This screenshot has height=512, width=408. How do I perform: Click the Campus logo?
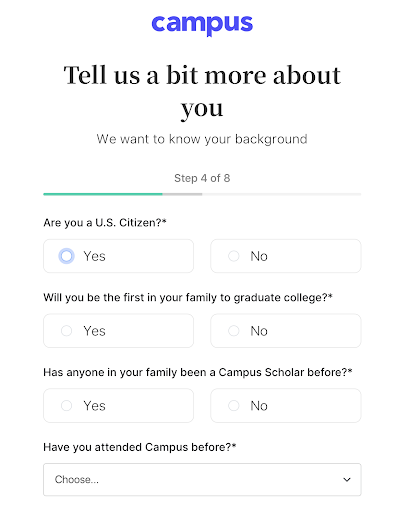tap(202, 25)
